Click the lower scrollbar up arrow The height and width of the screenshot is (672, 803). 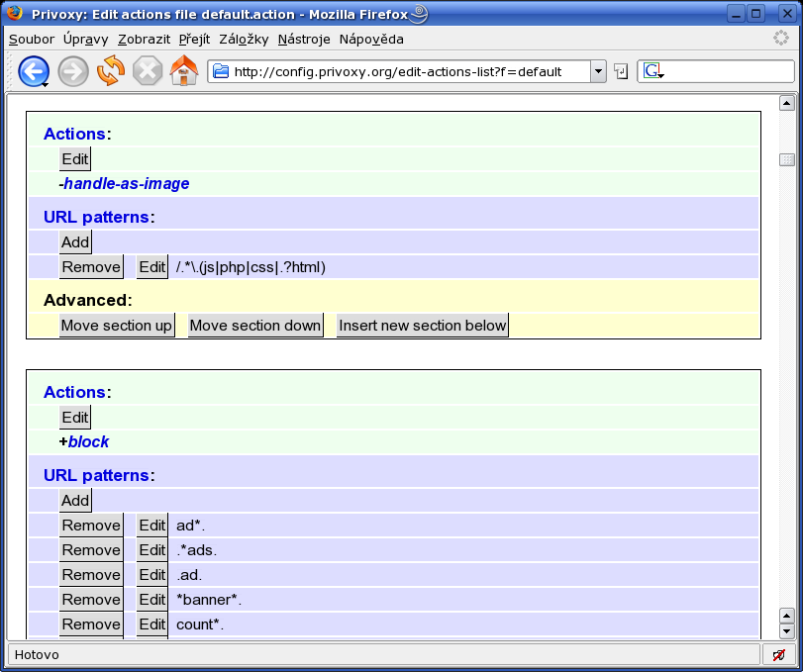(786, 616)
